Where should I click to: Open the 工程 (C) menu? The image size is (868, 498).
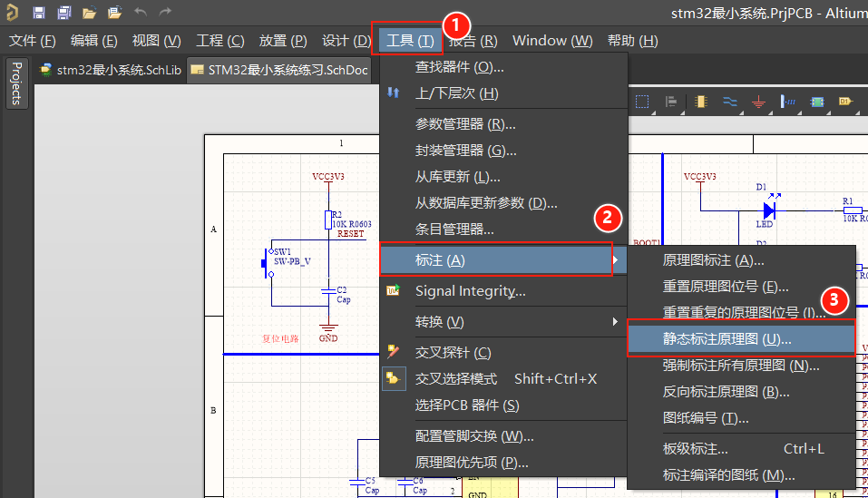pyautogui.click(x=220, y=41)
